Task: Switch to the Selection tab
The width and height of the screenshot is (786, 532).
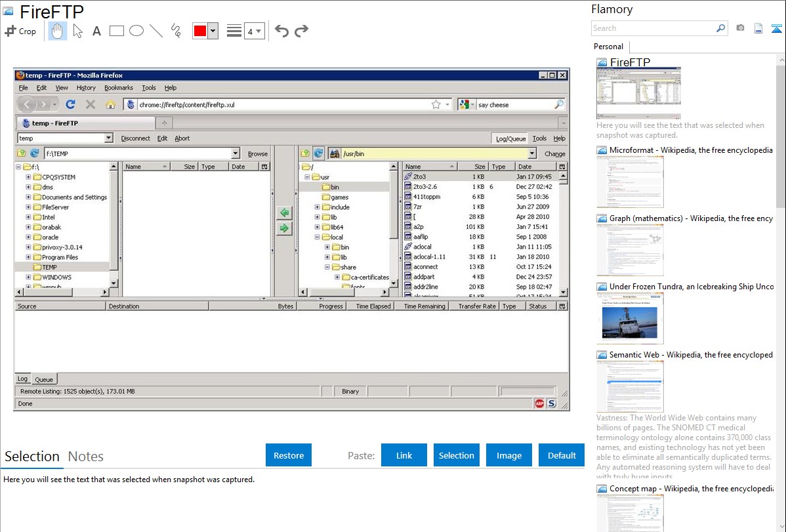Action: point(32,457)
